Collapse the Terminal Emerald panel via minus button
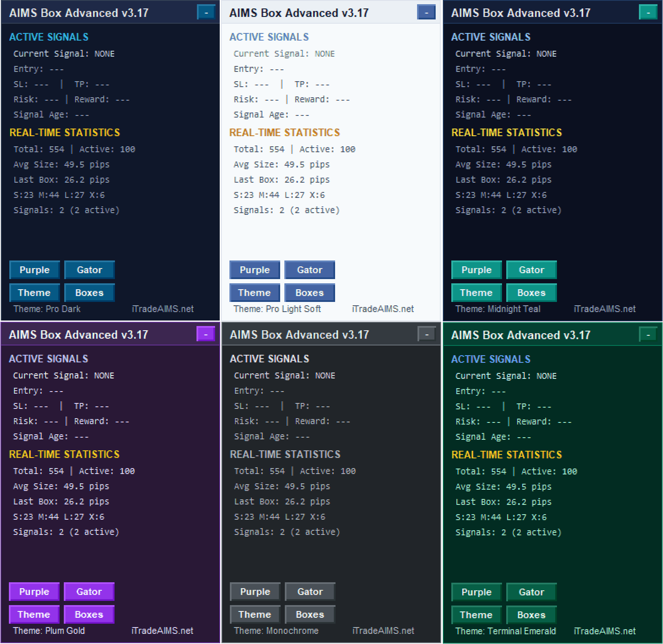The image size is (663, 644). 648,334
